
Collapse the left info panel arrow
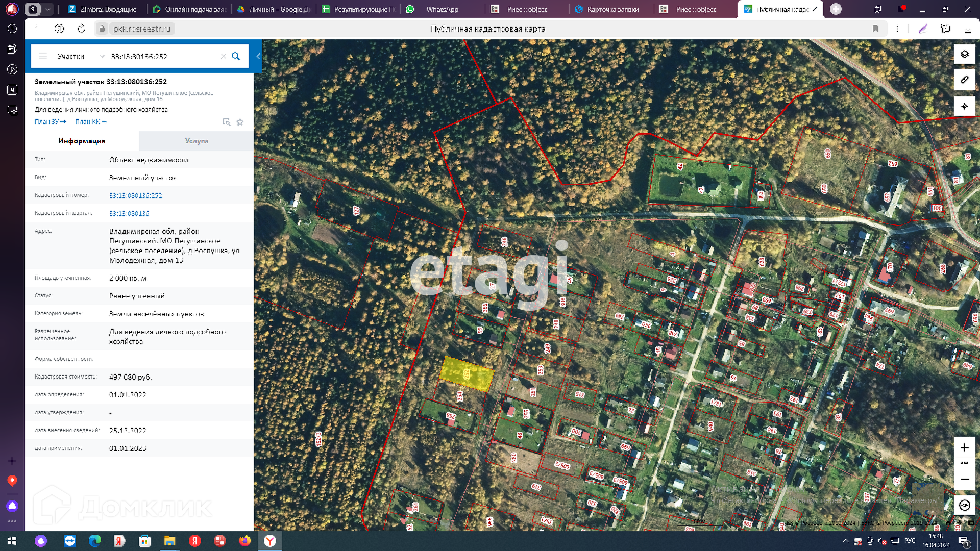coord(258,56)
